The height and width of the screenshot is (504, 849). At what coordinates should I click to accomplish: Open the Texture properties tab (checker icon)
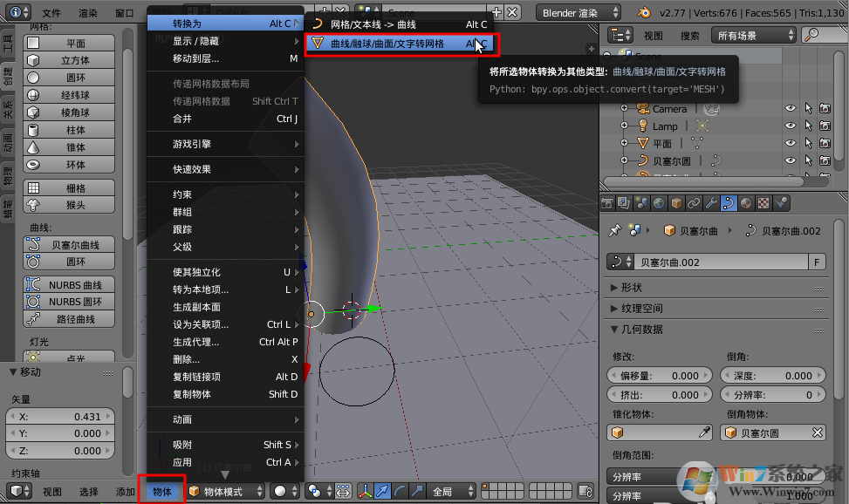point(762,202)
